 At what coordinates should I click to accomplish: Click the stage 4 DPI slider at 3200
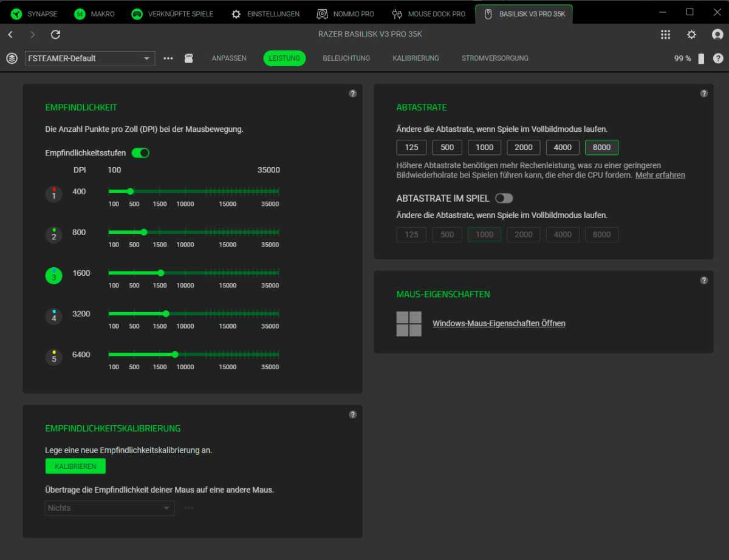(166, 313)
